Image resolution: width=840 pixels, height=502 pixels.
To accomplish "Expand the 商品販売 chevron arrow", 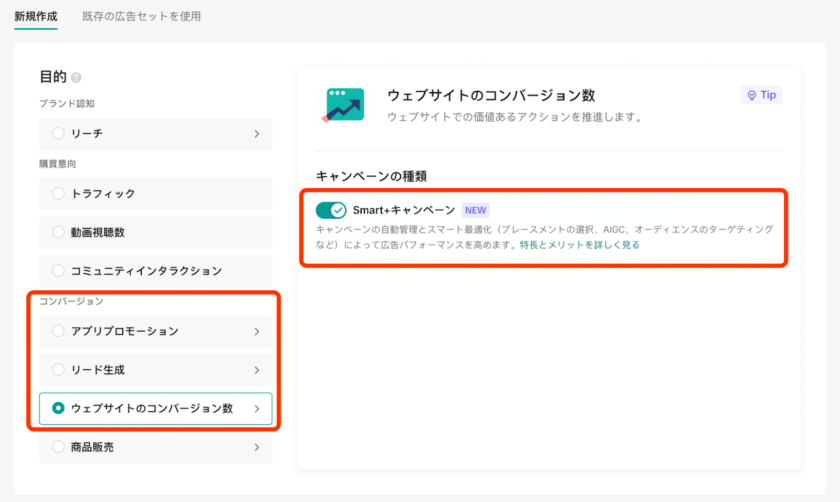I will [256, 447].
